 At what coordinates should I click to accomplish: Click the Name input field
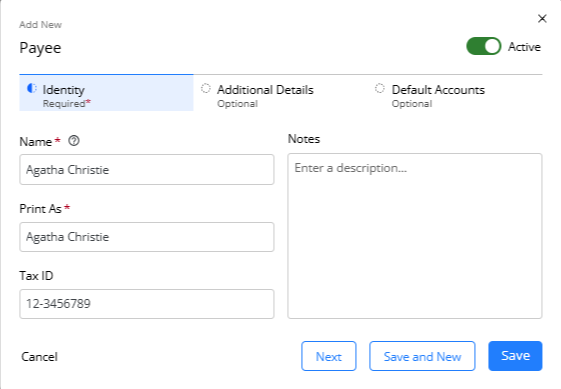click(x=147, y=170)
